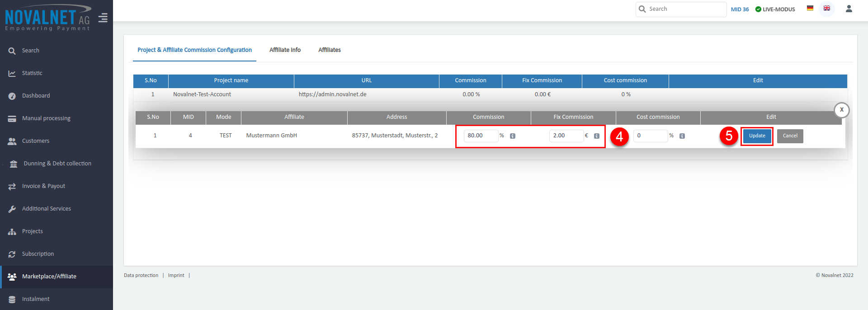Open Dashboard in the sidebar
This screenshot has height=310, width=868.
(x=36, y=96)
